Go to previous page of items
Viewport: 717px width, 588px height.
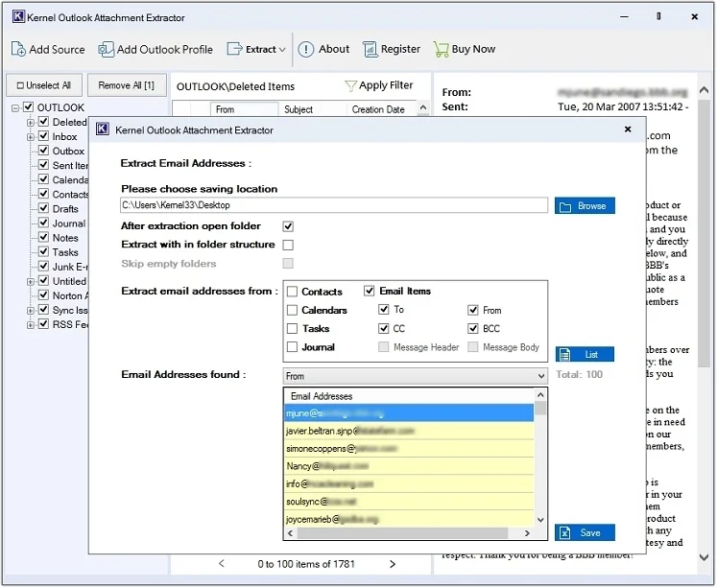pyautogui.click(x=222, y=563)
